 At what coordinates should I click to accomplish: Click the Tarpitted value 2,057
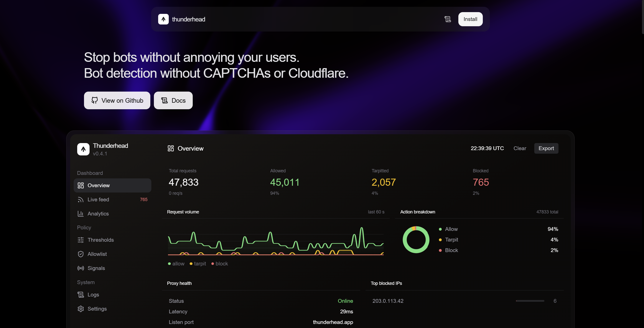pos(384,182)
